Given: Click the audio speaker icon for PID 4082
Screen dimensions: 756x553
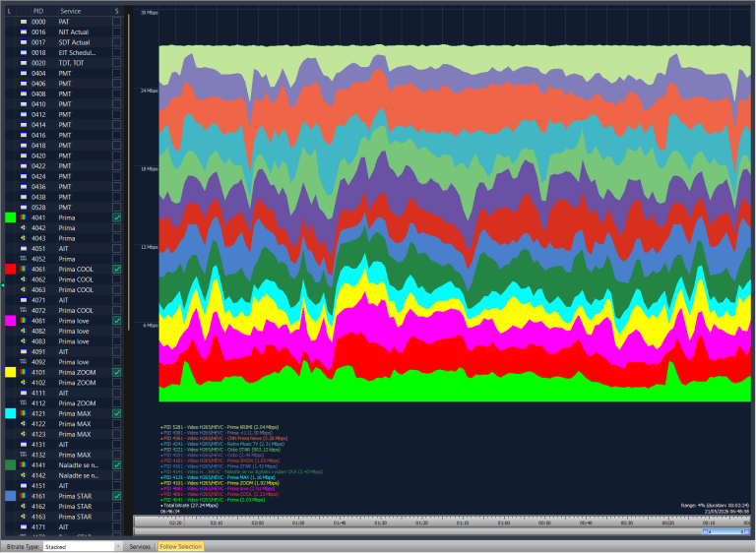Looking at the screenshot, I should coord(24,332).
